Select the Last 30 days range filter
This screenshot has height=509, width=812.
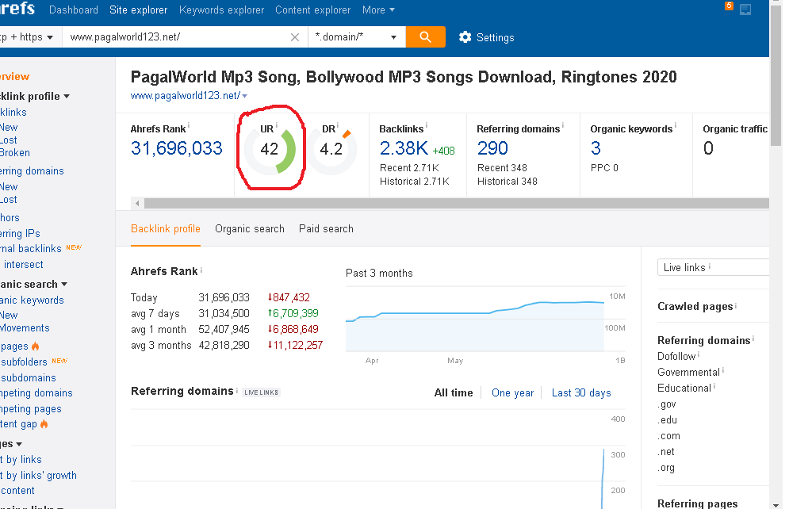581,392
